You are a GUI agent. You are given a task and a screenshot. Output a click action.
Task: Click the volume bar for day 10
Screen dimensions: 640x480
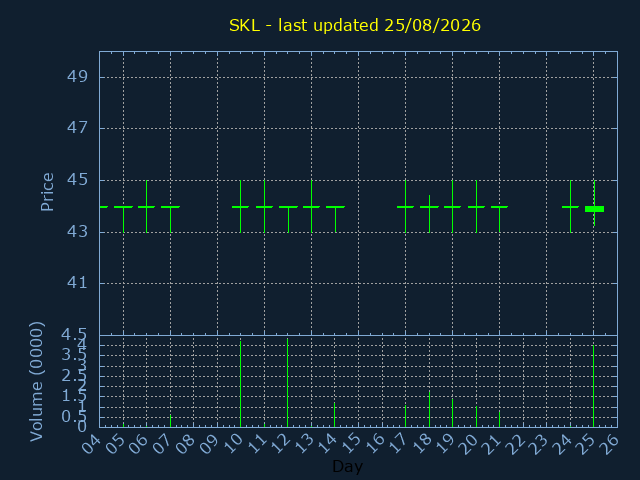(240, 384)
